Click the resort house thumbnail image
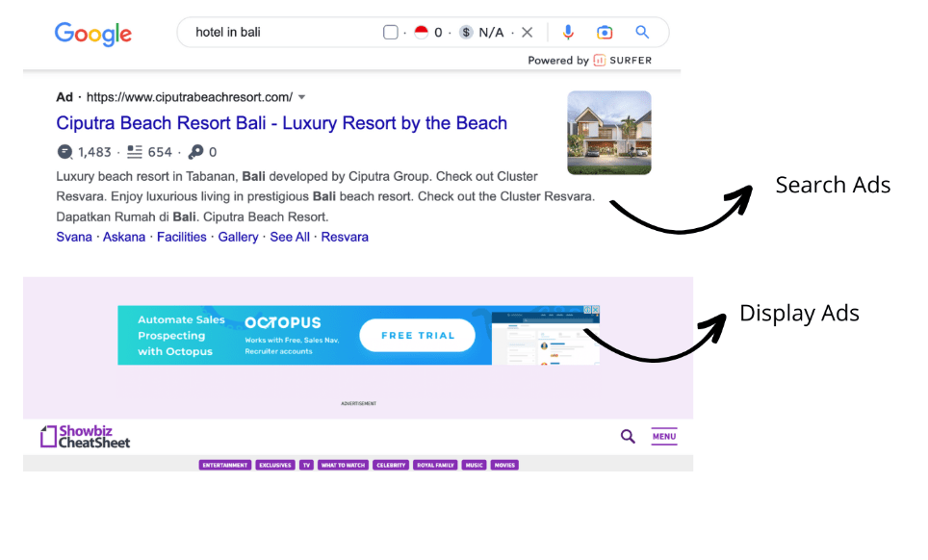 (609, 133)
